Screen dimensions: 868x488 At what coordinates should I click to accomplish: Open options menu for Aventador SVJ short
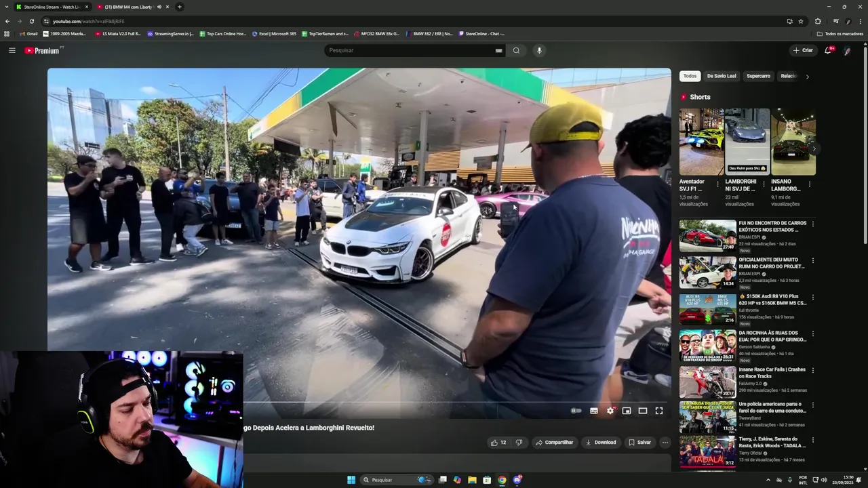[717, 184]
